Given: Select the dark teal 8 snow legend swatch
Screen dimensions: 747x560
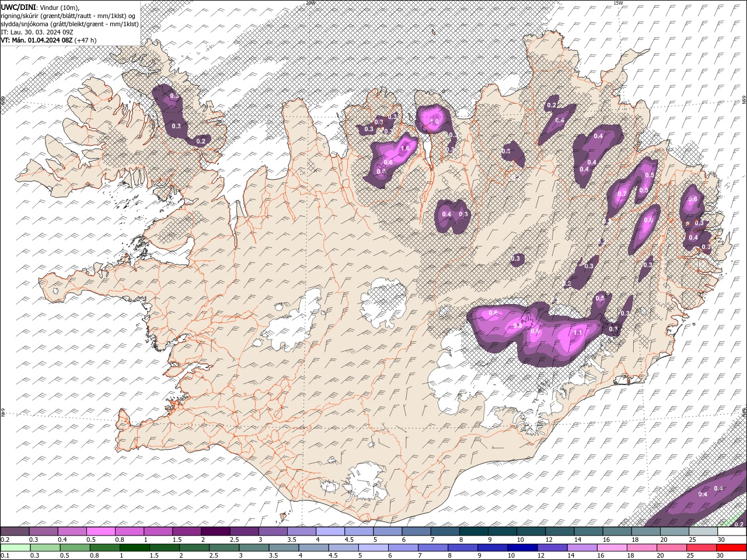Looking at the screenshot, I should tap(474, 531).
